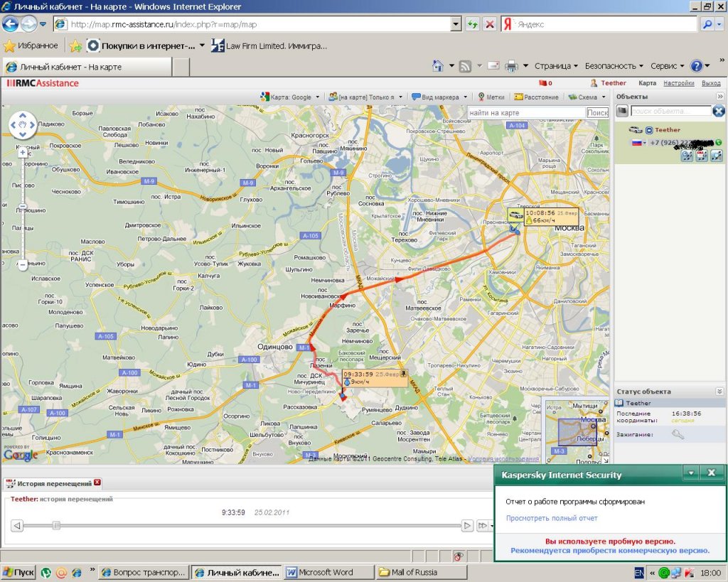
Task: Click the map pan control
Action: pyautogui.click(x=23, y=125)
